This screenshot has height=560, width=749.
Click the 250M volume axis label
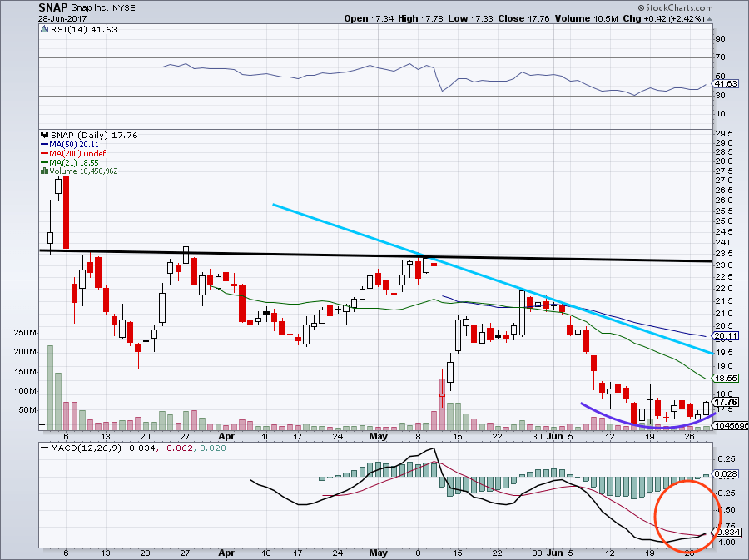coord(25,333)
